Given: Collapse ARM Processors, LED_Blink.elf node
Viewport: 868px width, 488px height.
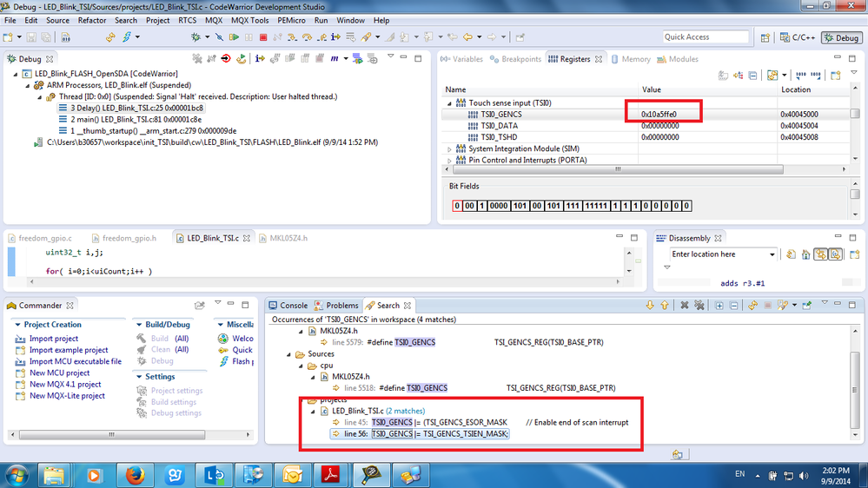Looking at the screenshot, I should [x=28, y=85].
